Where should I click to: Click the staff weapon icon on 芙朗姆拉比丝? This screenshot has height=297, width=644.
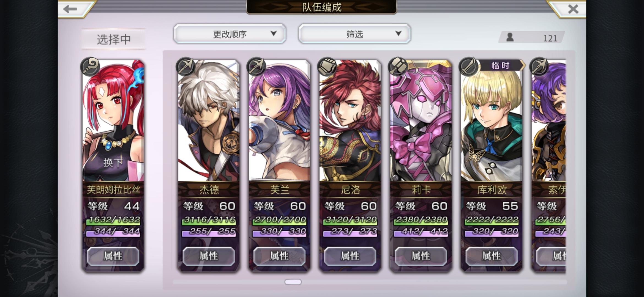click(x=90, y=67)
